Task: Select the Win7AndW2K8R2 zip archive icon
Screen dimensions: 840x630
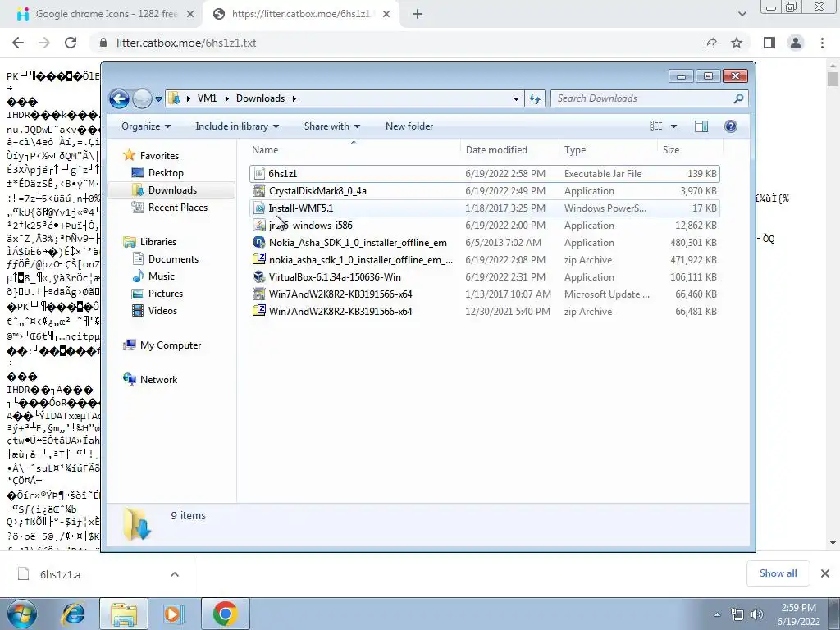Action: coord(259,311)
